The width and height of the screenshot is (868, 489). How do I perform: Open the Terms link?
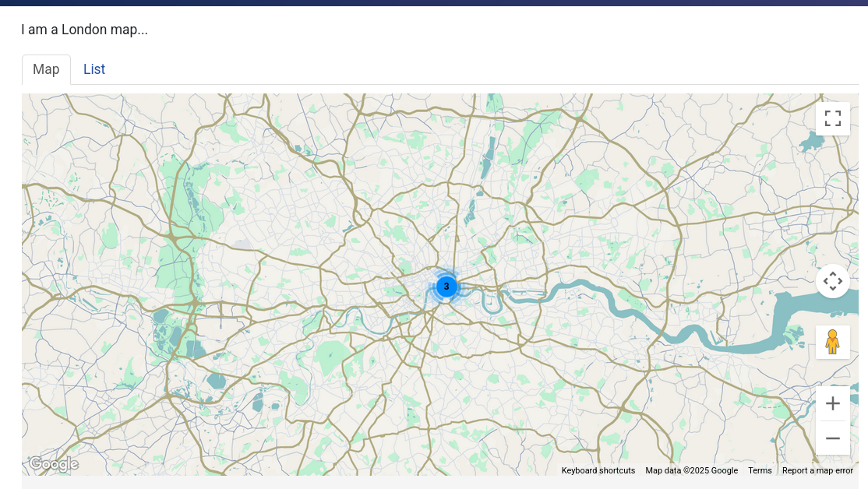click(760, 470)
